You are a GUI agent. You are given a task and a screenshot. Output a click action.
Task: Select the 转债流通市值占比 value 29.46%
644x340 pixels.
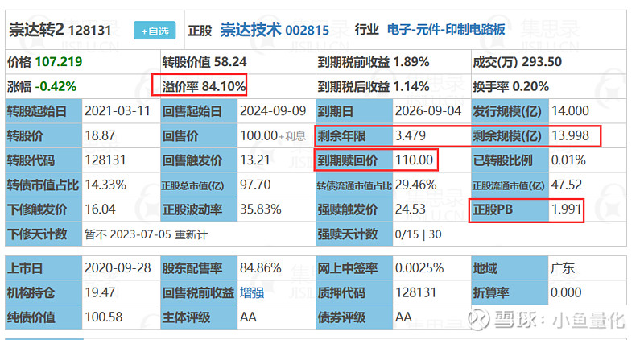point(415,185)
